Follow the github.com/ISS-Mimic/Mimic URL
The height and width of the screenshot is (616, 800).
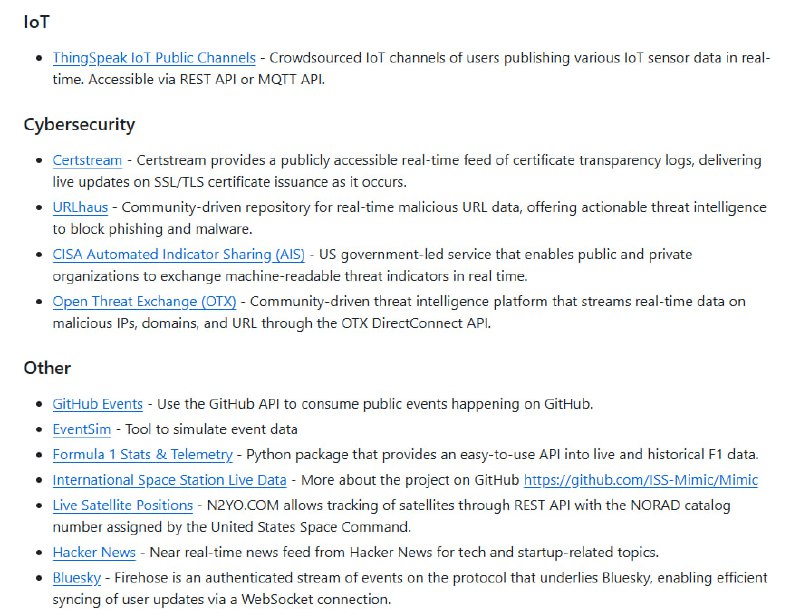pyautogui.click(x=640, y=480)
